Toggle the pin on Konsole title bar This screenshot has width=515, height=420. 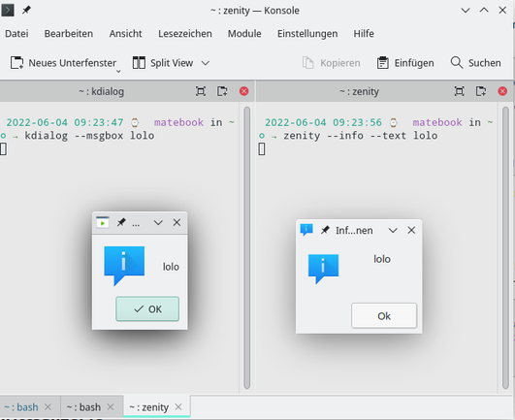tap(26, 10)
